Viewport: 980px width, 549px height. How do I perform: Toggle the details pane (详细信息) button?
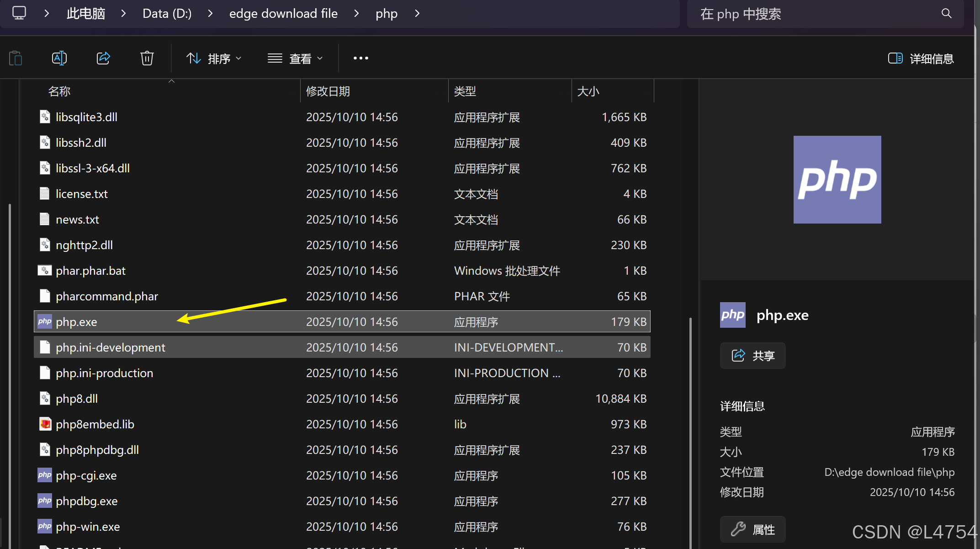(x=921, y=59)
